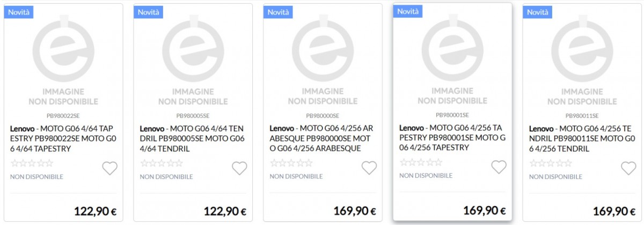This screenshot has height=225, width=644.
Task: Favorite the Moto G06 4/64 Tendril
Action: tap(239, 168)
